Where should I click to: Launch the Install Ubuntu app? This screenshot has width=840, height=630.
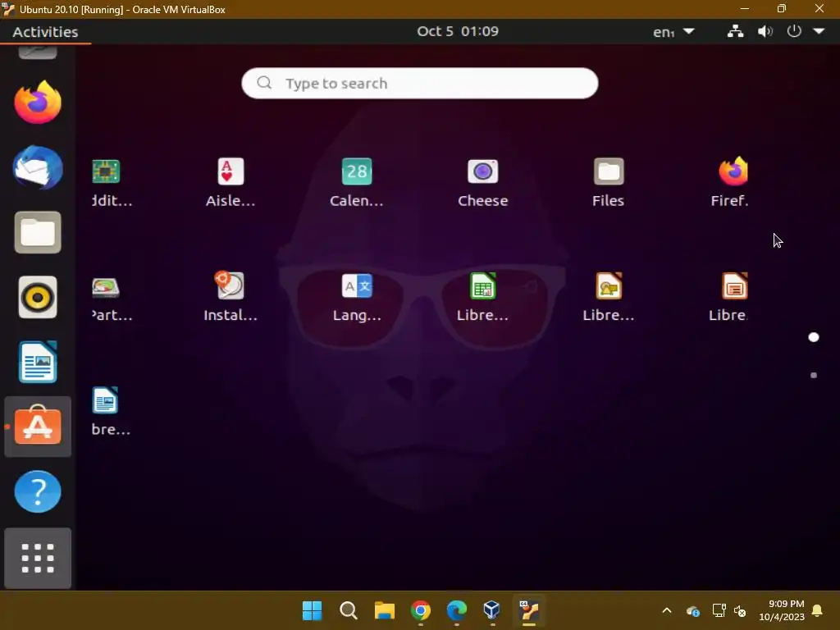click(x=231, y=298)
